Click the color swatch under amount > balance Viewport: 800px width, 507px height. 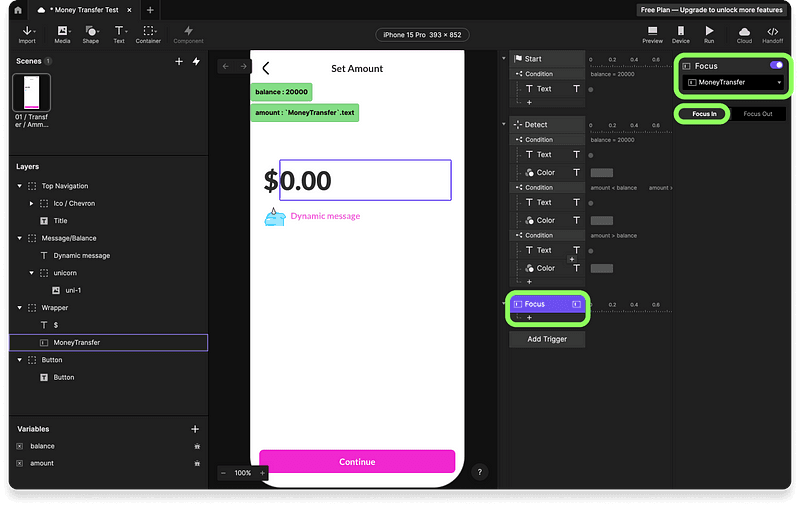[602, 268]
